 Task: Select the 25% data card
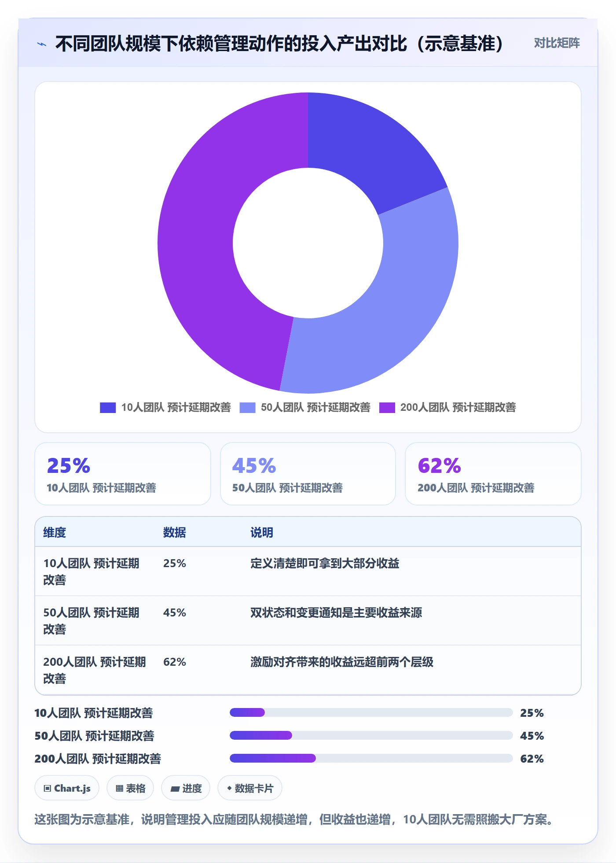coord(123,474)
